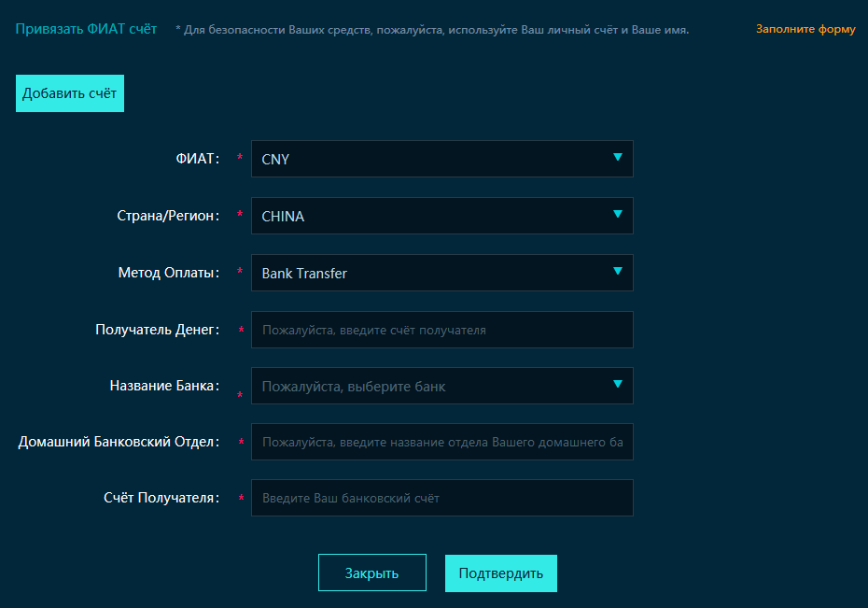Confirm the form with Подтвердить
Screen dimensions: 868x608
(x=500, y=573)
